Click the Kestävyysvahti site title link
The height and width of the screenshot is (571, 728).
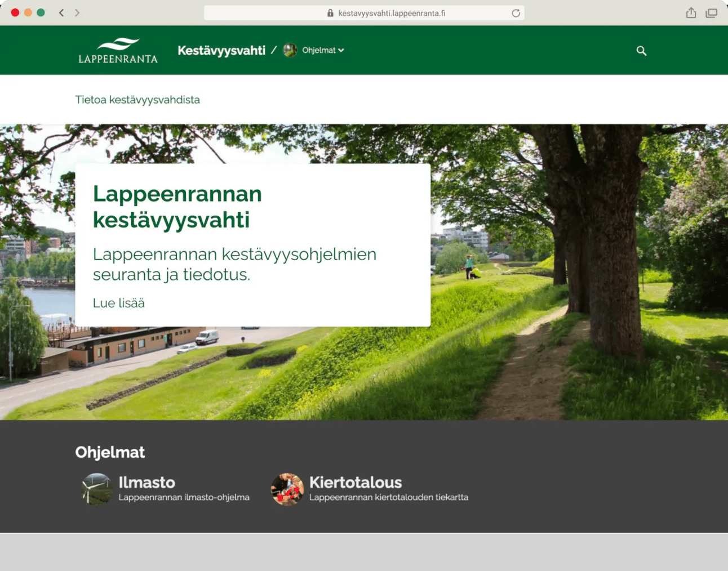[x=221, y=51]
